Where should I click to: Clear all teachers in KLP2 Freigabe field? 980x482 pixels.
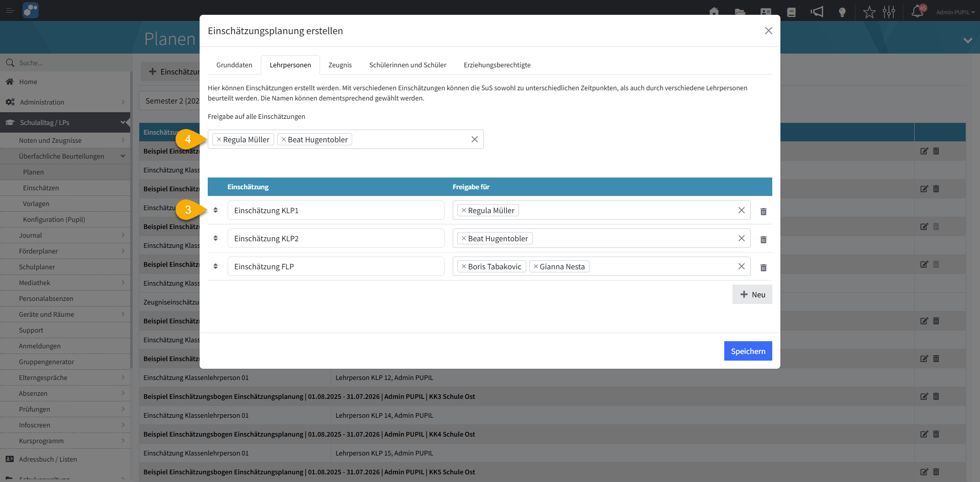pyautogui.click(x=742, y=238)
